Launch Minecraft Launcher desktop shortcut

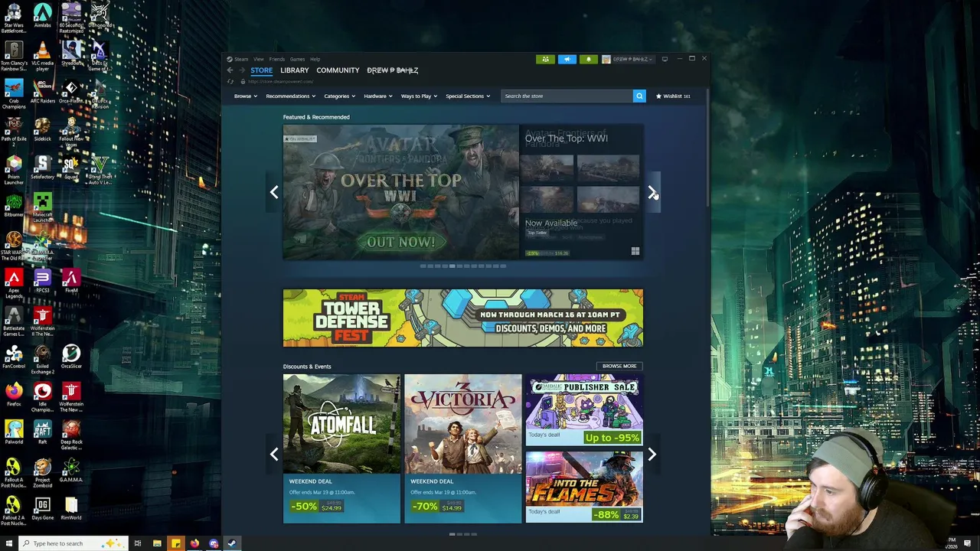(42, 207)
